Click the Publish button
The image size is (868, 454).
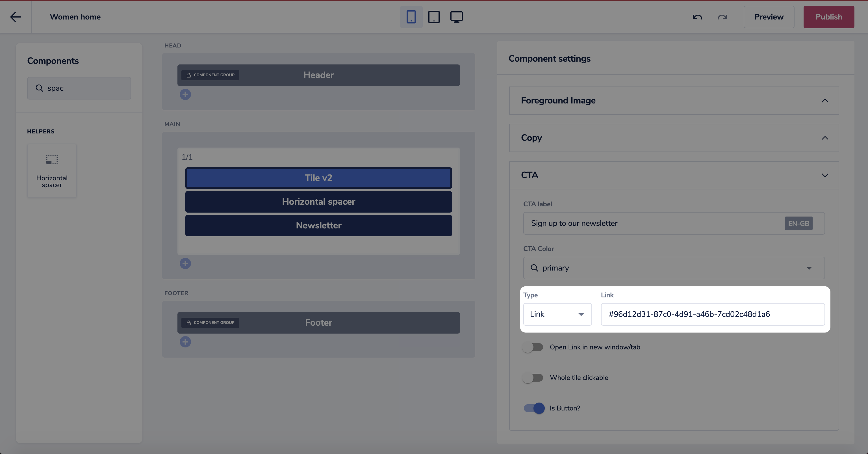tap(828, 17)
